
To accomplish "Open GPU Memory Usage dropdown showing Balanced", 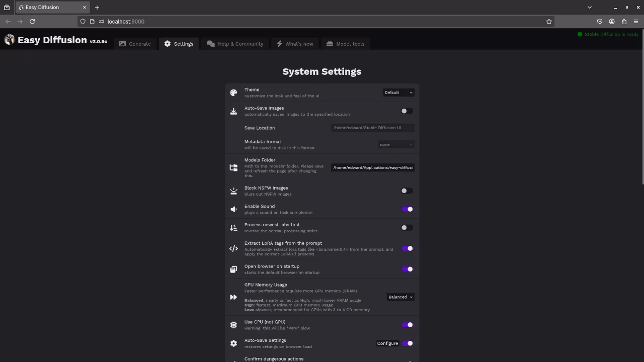I will [x=400, y=297].
